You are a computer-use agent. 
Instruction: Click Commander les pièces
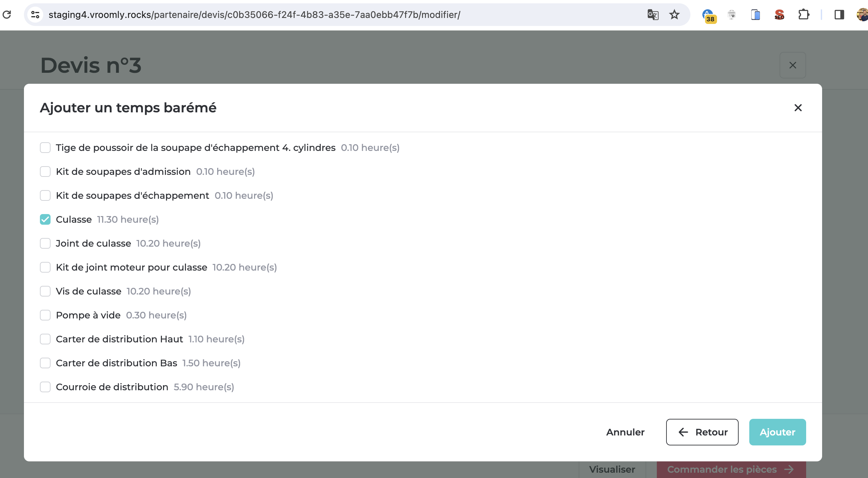[x=722, y=469]
